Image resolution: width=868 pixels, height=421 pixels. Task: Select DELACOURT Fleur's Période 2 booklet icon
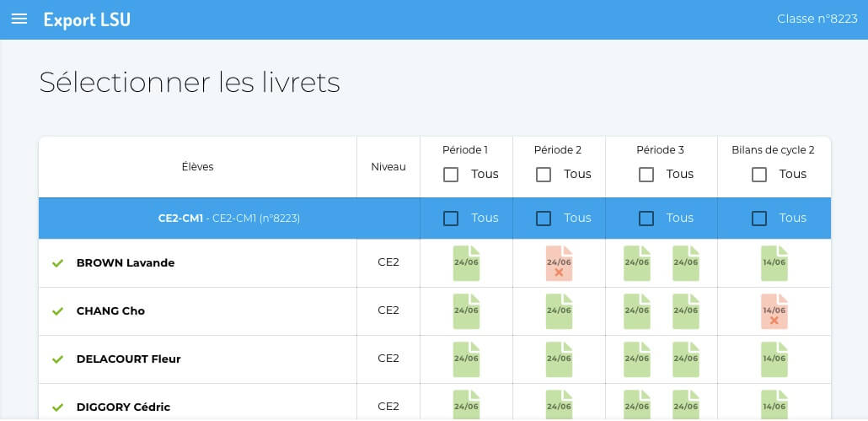(559, 359)
